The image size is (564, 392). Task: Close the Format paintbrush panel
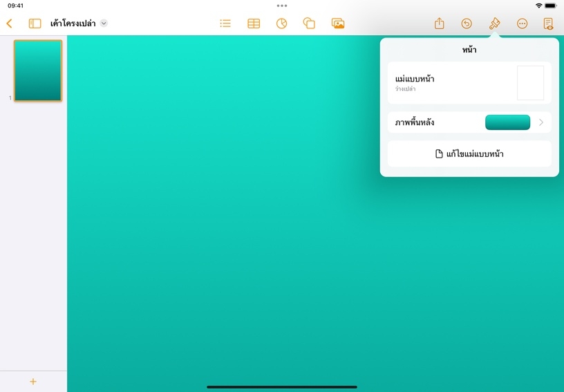tap(494, 24)
